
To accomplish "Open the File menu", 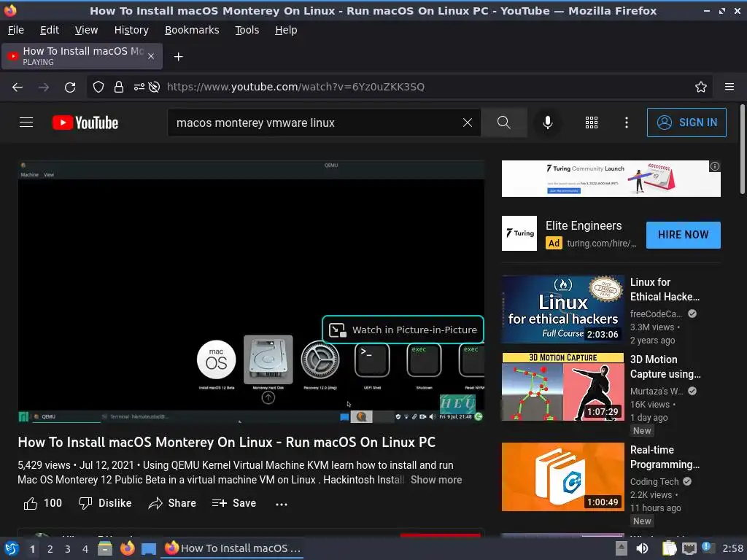I will pos(16,30).
